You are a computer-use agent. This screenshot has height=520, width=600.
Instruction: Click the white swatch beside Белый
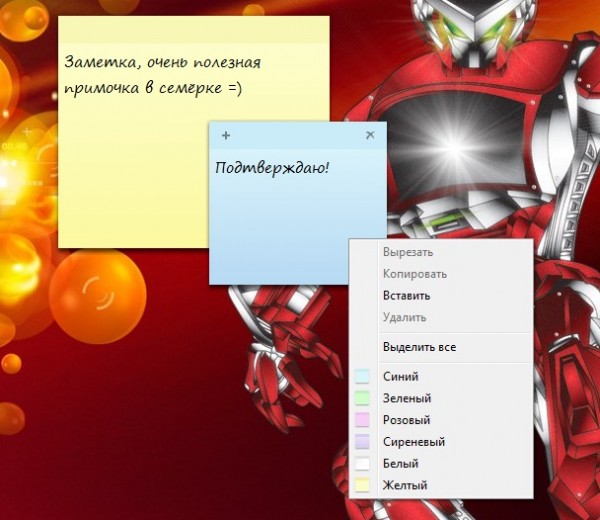[x=362, y=463]
